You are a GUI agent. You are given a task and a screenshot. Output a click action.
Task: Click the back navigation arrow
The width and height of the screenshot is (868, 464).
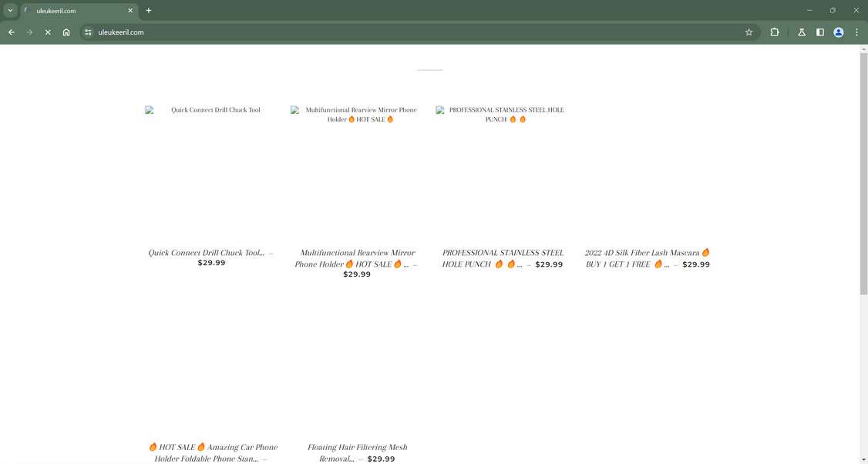pyautogui.click(x=11, y=32)
